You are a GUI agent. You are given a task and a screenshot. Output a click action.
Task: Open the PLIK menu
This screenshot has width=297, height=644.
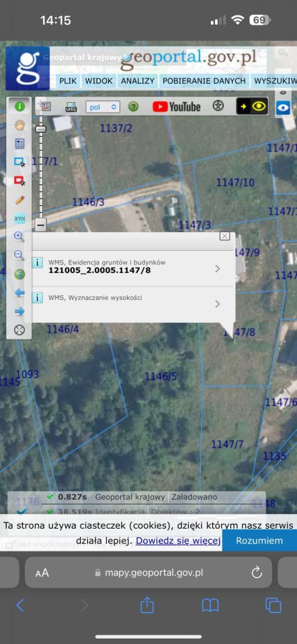68,81
